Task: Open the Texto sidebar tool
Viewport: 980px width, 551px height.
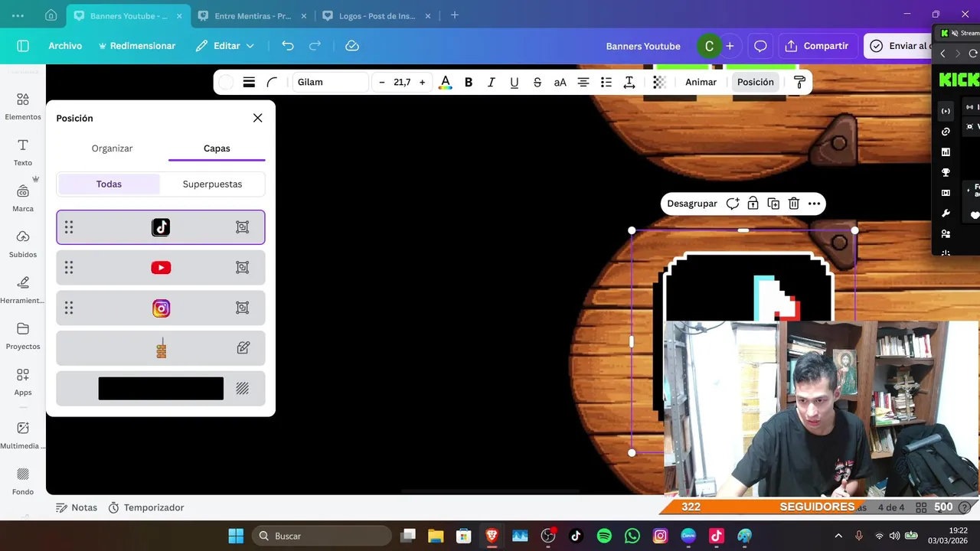Action: tap(23, 152)
